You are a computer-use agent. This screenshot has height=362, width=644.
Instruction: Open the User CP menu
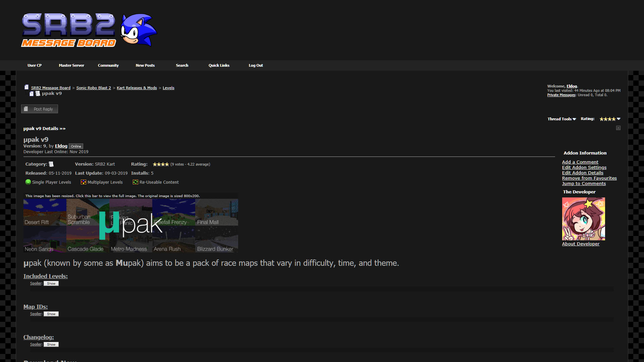[35, 65]
